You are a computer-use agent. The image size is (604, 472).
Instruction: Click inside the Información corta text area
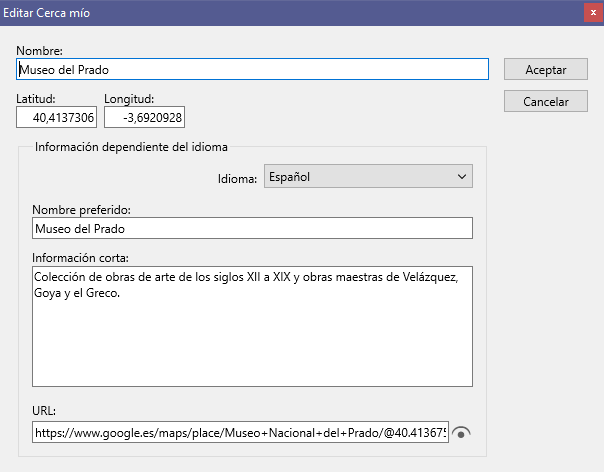pyautogui.click(x=252, y=326)
